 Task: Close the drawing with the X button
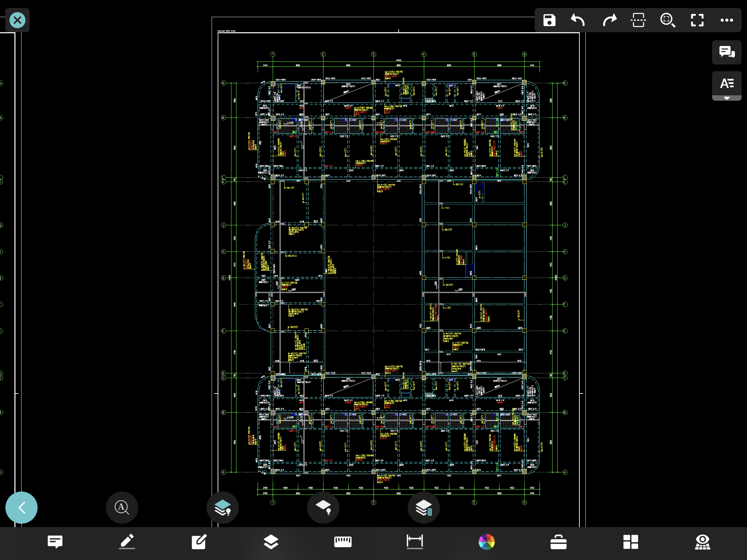pos(17,20)
